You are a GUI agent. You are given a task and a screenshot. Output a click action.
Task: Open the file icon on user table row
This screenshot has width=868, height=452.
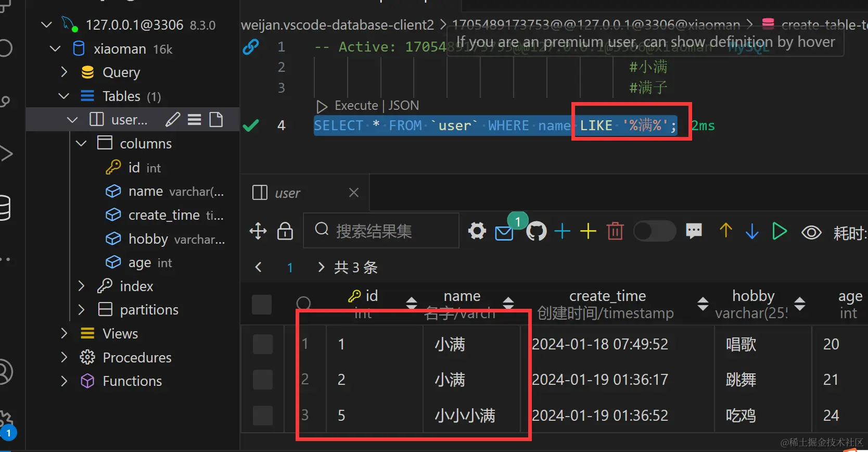(216, 120)
